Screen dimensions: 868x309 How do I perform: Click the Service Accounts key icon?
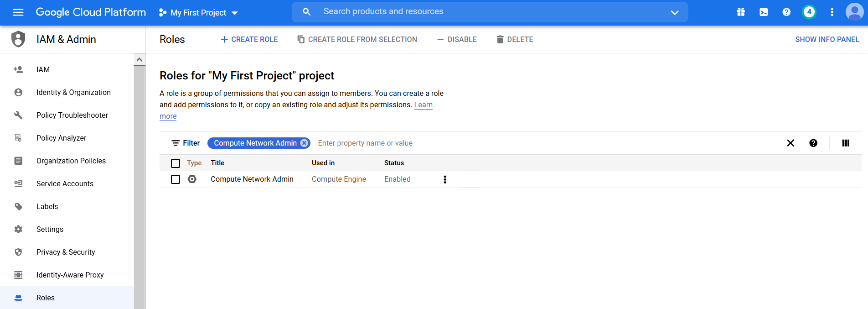pos(18,183)
